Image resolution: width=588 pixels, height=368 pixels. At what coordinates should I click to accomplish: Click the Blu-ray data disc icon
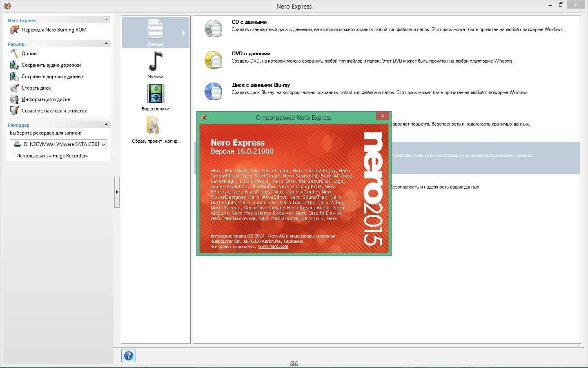[x=214, y=92]
